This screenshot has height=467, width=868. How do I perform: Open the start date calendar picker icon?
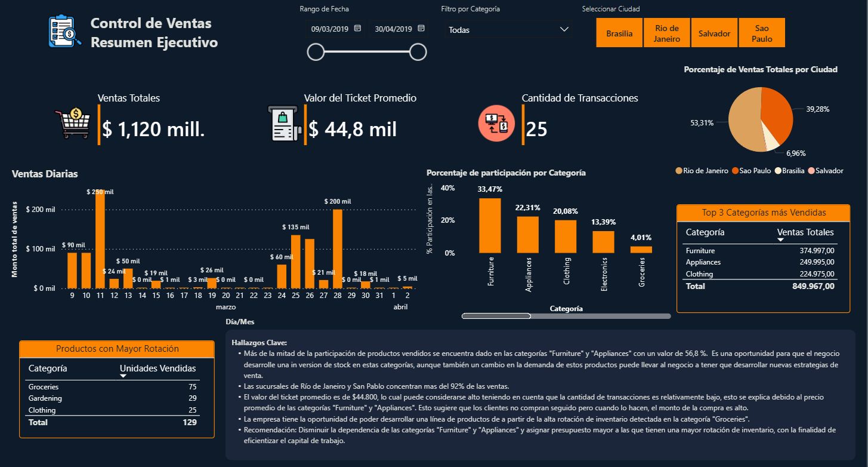click(357, 29)
